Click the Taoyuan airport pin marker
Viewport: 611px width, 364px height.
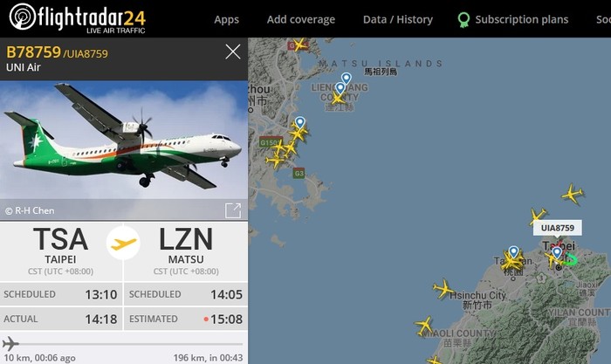tap(513, 252)
